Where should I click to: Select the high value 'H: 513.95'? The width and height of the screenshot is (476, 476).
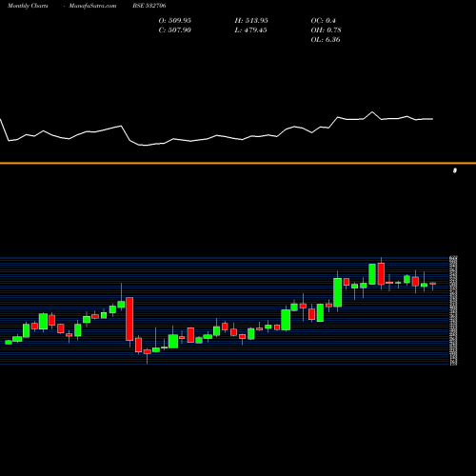tap(251, 20)
